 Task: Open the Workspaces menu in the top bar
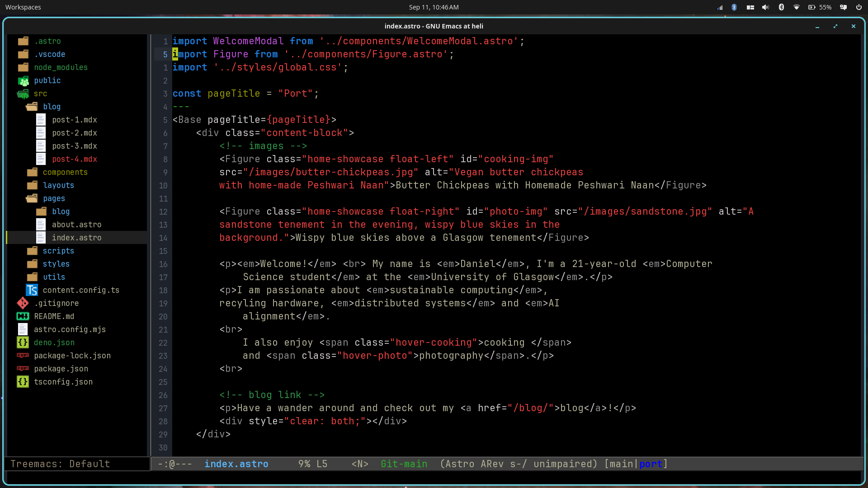click(23, 7)
